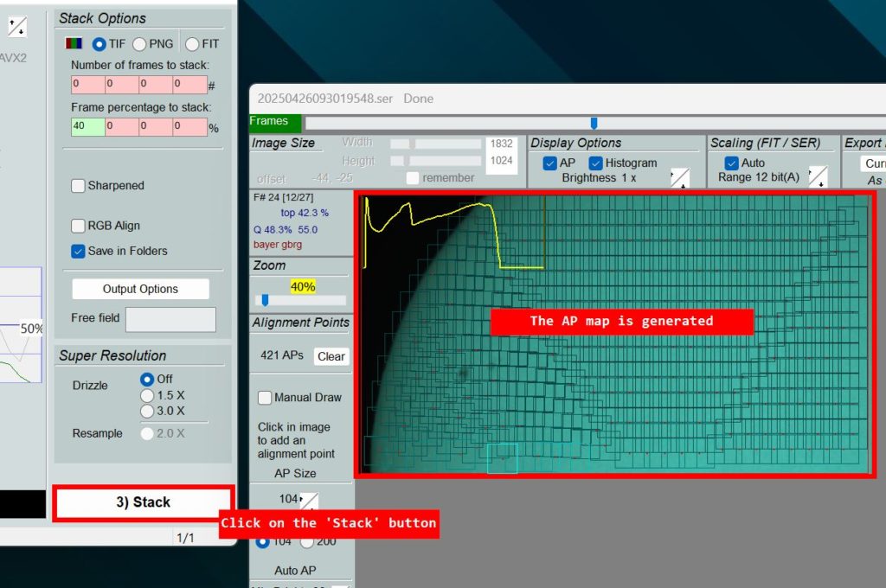Select TIF output format
This screenshot has width=886, height=588.
click(99, 44)
